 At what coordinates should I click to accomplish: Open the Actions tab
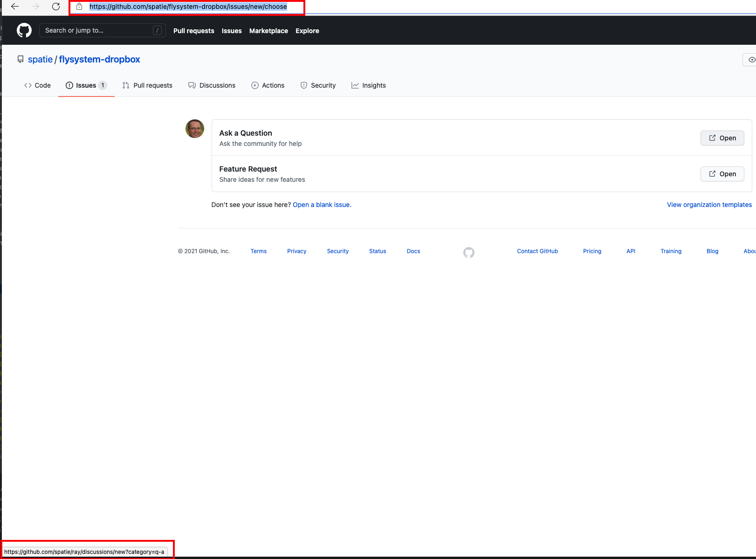(x=268, y=85)
